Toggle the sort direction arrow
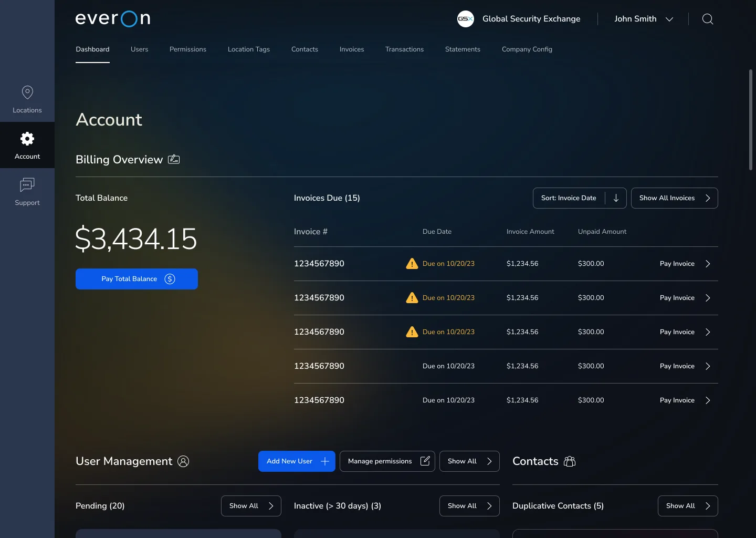This screenshot has width=756, height=538. (x=616, y=198)
